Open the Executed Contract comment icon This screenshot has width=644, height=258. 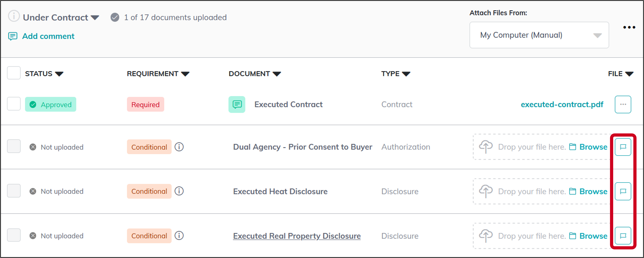coord(237,104)
